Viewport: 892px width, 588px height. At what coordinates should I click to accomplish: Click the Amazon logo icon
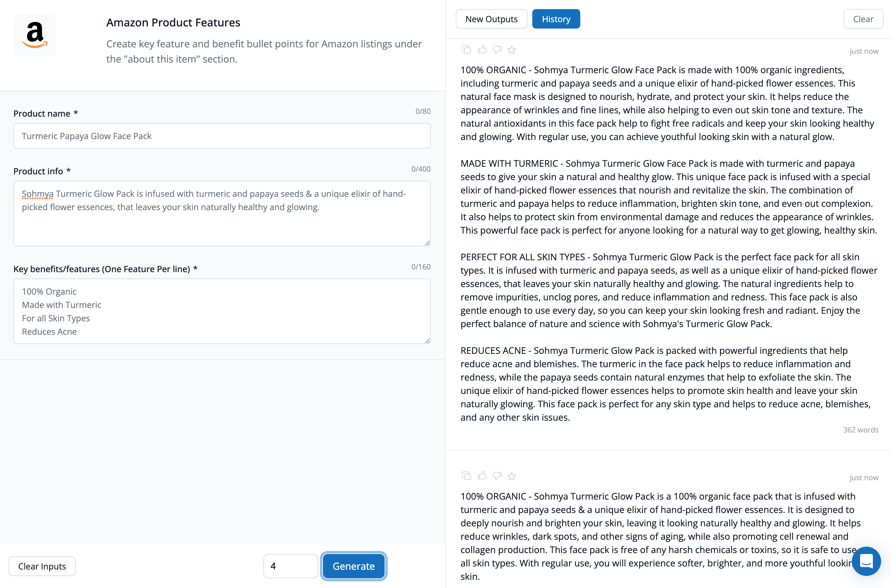[35, 35]
